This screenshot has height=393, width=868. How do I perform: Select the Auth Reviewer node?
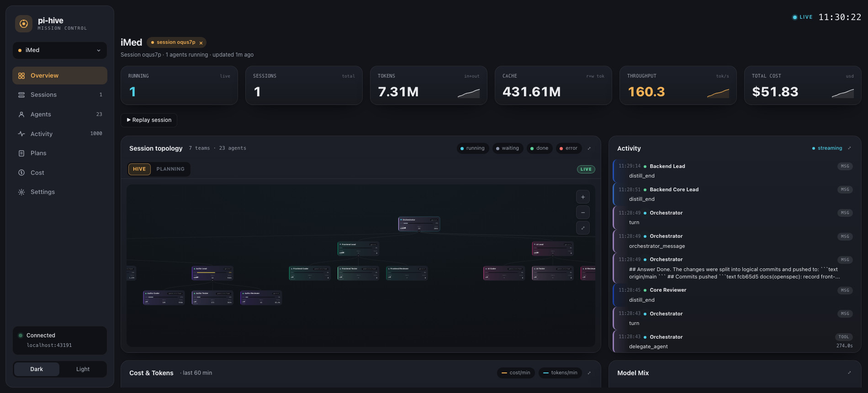[x=261, y=298]
